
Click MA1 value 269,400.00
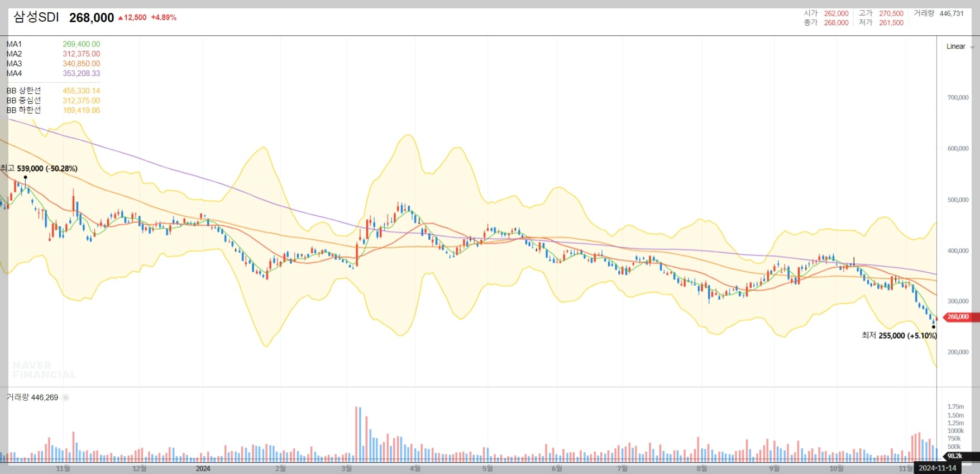click(x=82, y=44)
